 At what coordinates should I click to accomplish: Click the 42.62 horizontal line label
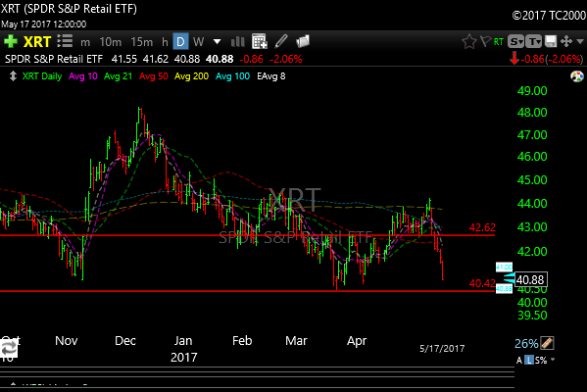(482, 227)
